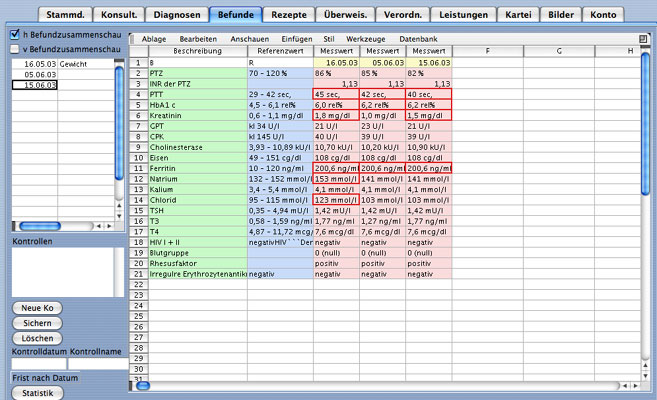Select column header F

coord(488,51)
